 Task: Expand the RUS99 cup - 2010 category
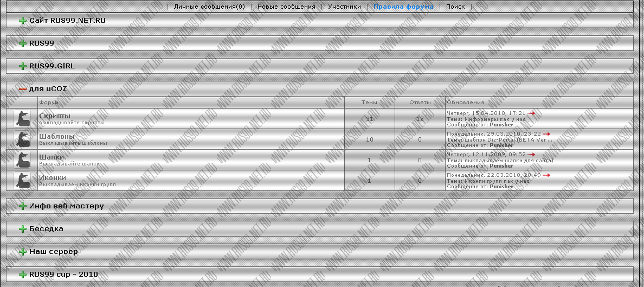point(23,275)
